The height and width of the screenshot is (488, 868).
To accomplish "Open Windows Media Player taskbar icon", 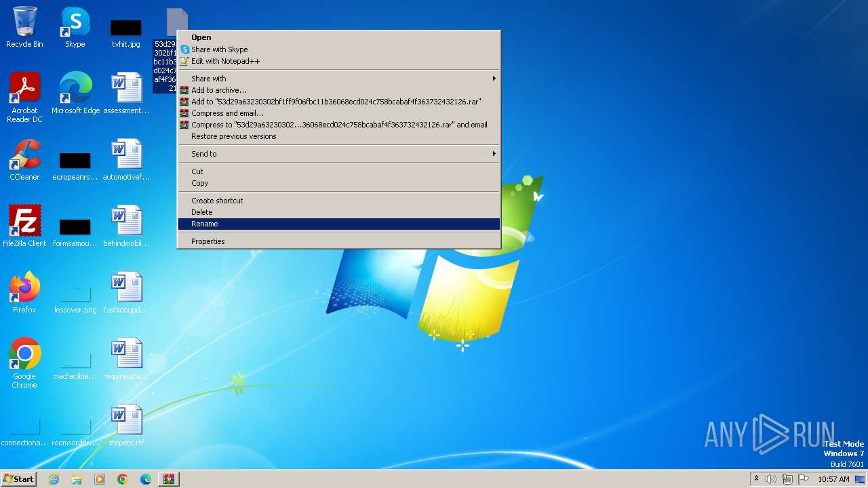I will (x=100, y=479).
